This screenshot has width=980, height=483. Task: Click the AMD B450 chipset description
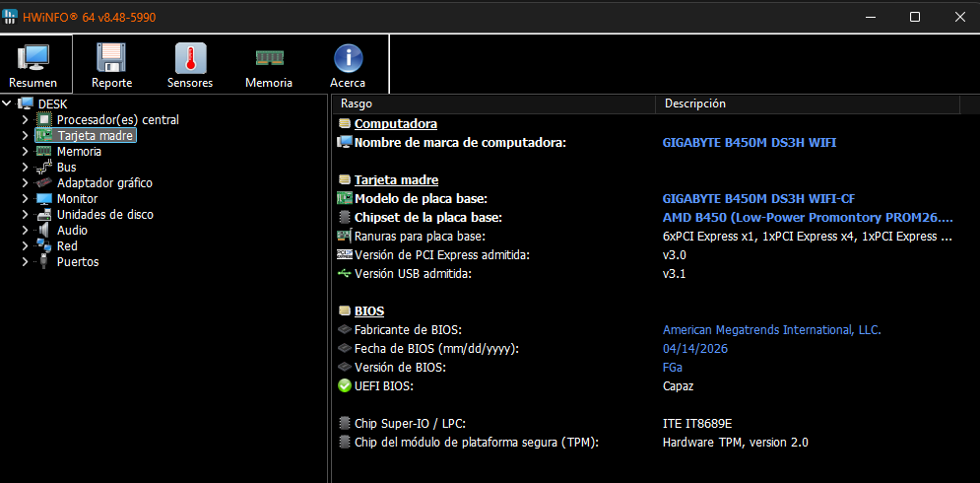(x=808, y=217)
